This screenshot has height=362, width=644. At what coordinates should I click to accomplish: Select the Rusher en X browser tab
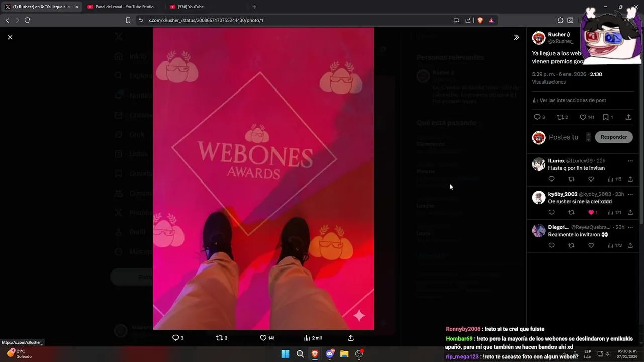click(41, 7)
